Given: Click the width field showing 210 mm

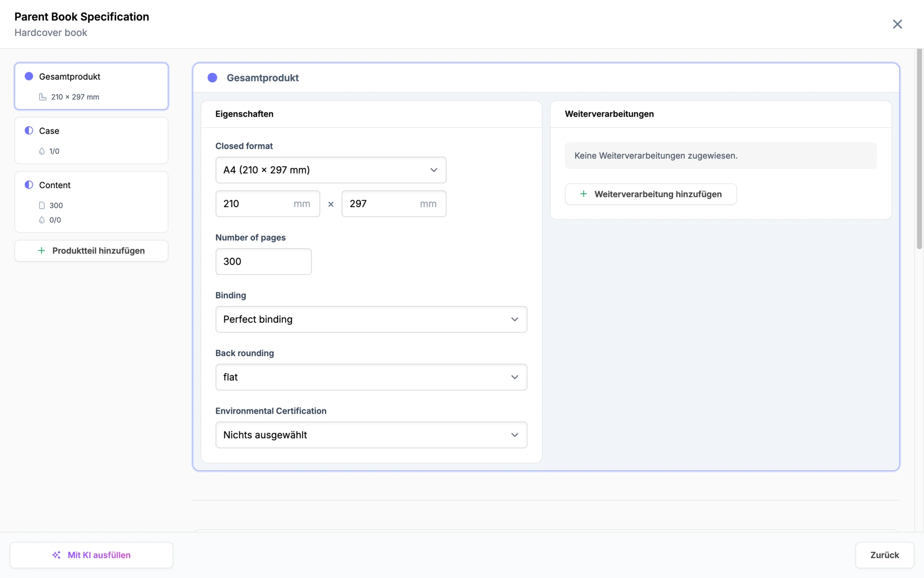Looking at the screenshot, I should click(x=268, y=204).
